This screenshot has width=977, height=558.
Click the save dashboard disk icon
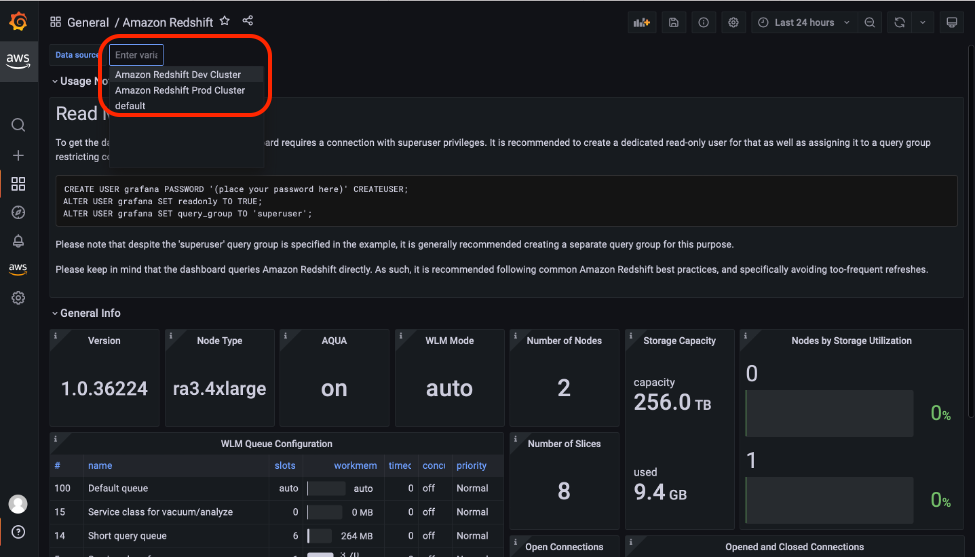tap(674, 22)
